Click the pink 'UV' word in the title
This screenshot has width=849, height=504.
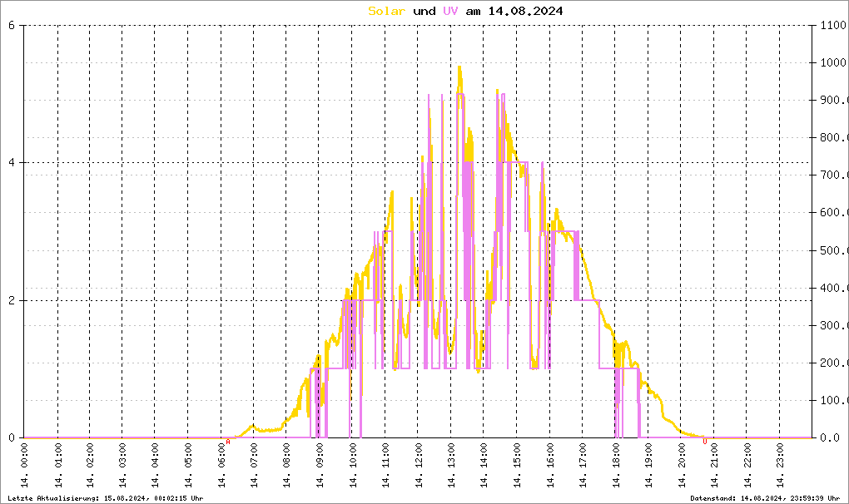(x=450, y=11)
